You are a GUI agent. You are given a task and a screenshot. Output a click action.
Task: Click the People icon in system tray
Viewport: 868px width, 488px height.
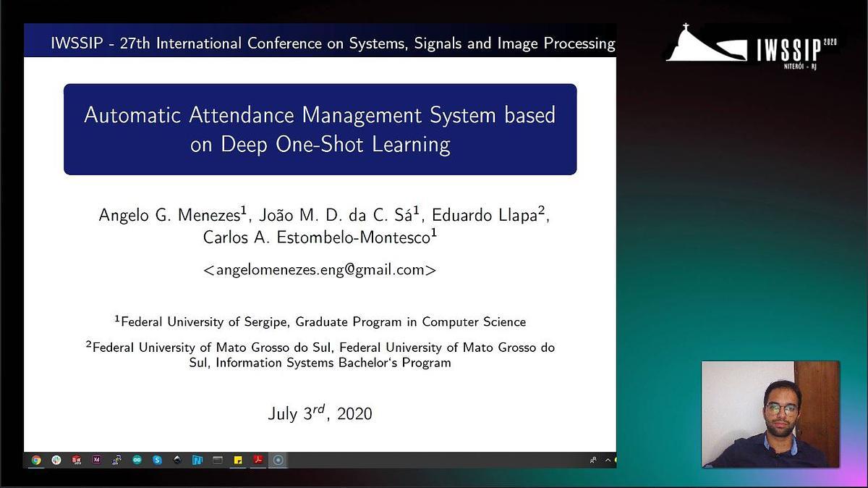coord(593,460)
